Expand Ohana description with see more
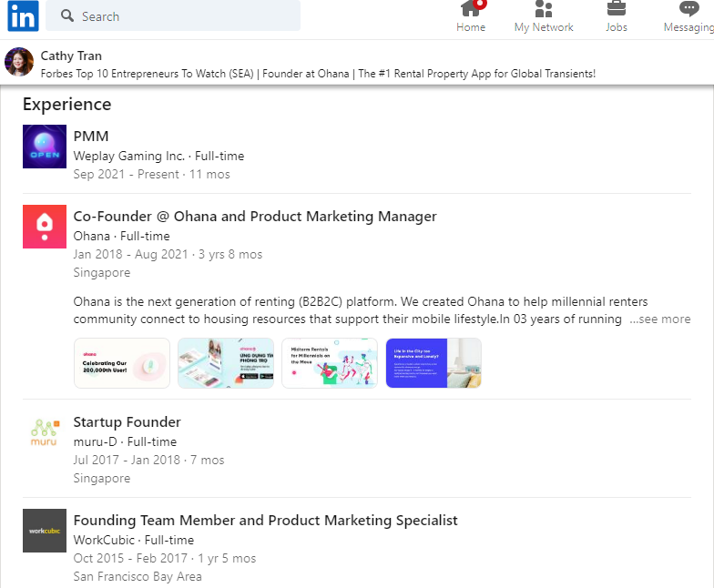The height and width of the screenshot is (588, 714). pos(660,319)
